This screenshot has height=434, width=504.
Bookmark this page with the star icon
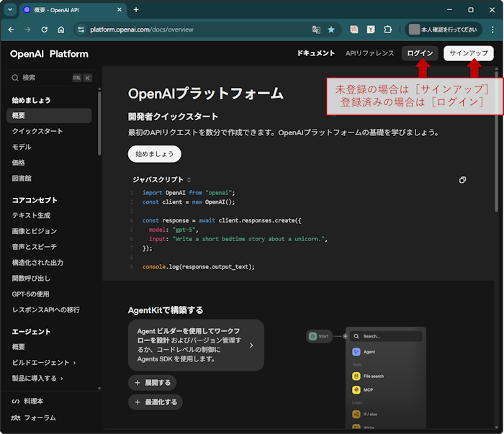331,30
